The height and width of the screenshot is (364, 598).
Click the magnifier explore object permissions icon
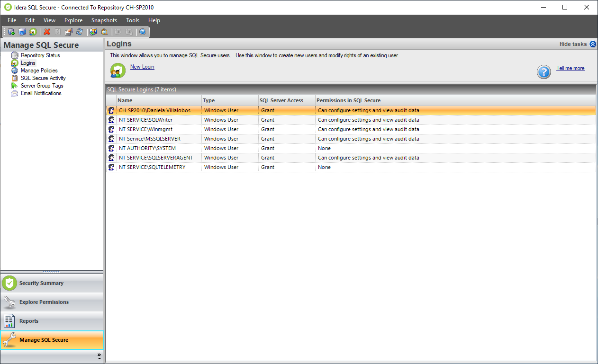[104, 32]
